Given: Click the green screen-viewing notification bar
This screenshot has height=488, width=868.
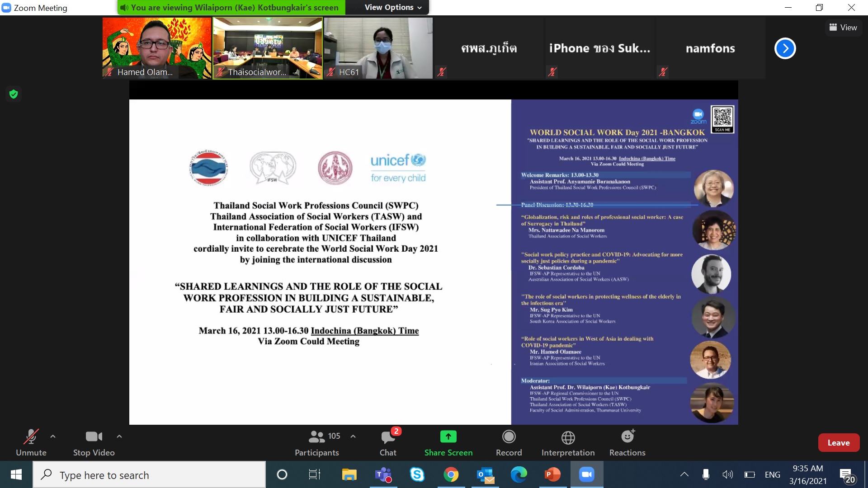Looking at the screenshot, I should point(231,7).
